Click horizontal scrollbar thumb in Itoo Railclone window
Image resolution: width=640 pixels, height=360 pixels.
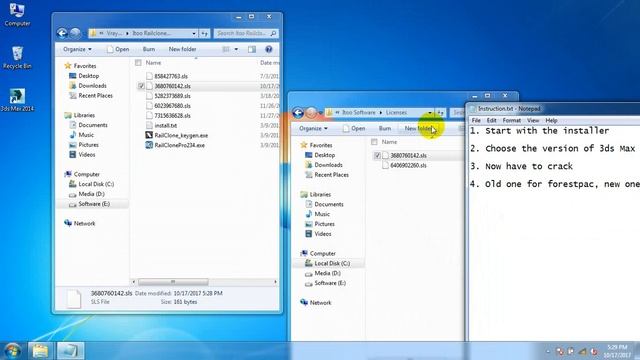[173, 282]
